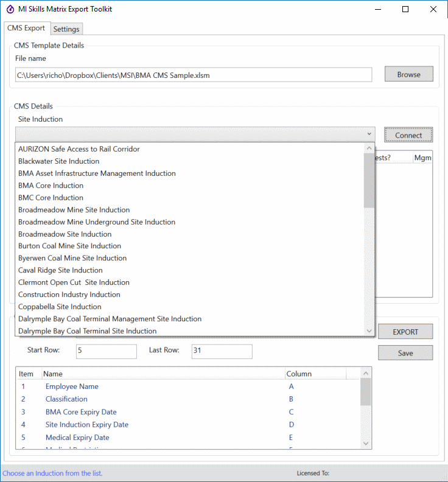Select Caval Ridge Site Induction
448x482 pixels.
190,270
